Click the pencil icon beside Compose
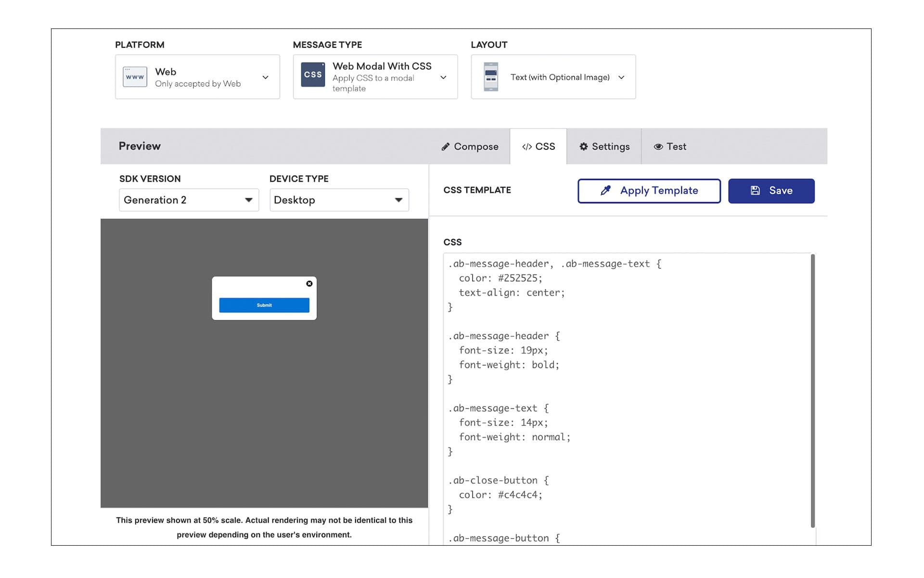Screen dimensions: 924x578 446,146
